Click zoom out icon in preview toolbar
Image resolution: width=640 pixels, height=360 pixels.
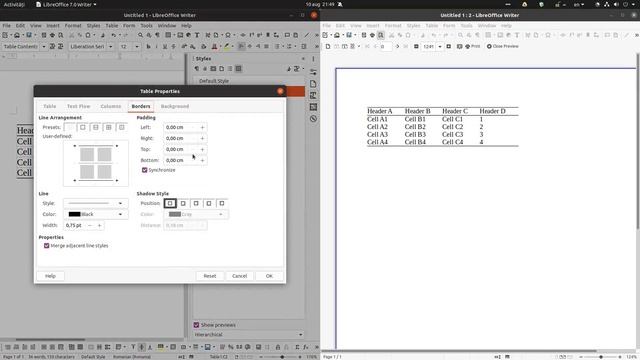tap(416, 47)
